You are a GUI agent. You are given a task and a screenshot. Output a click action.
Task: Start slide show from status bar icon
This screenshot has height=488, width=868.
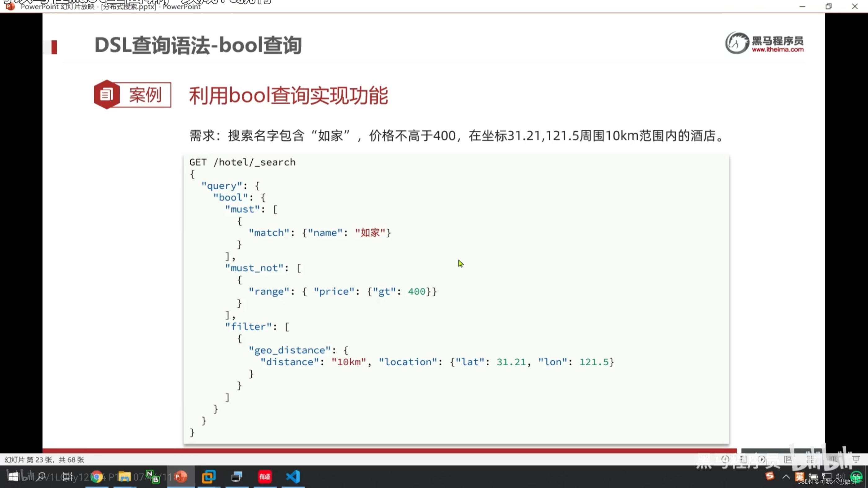[x=856, y=459]
